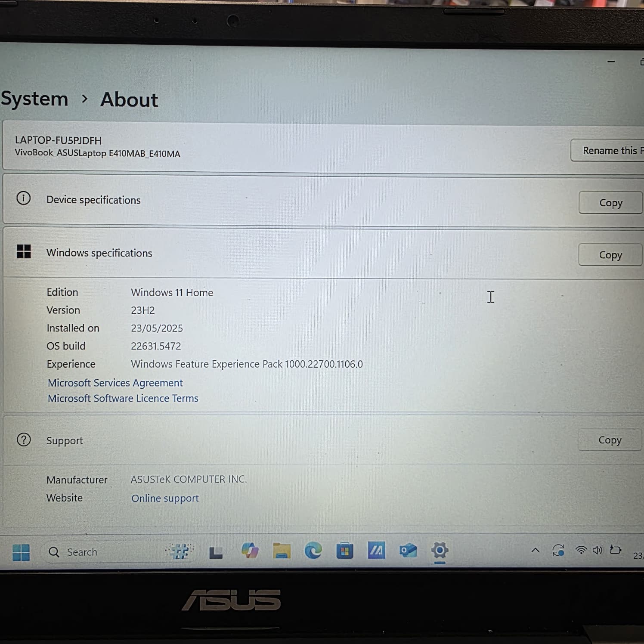Select the Windows 11 Home edition value
This screenshot has width=644, height=644.
(172, 292)
